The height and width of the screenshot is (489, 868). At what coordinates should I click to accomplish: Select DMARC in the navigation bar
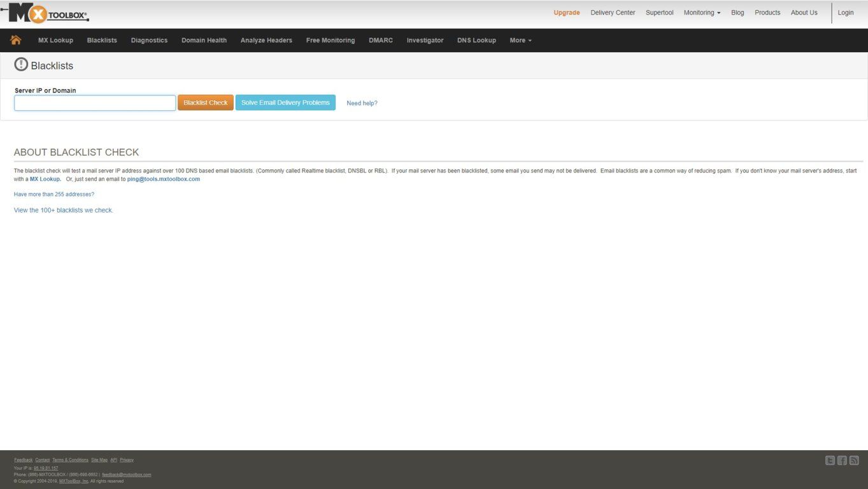pyautogui.click(x=381, y=40)
